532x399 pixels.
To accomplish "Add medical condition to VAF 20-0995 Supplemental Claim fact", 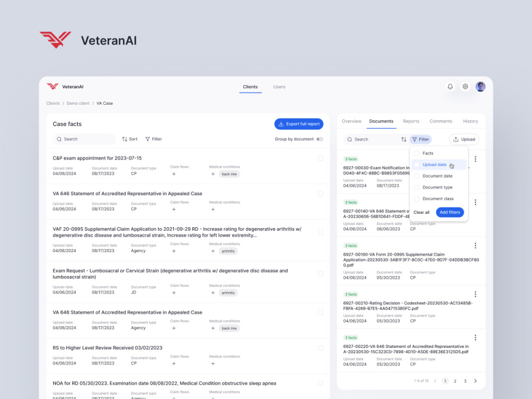I will point(213,251).
